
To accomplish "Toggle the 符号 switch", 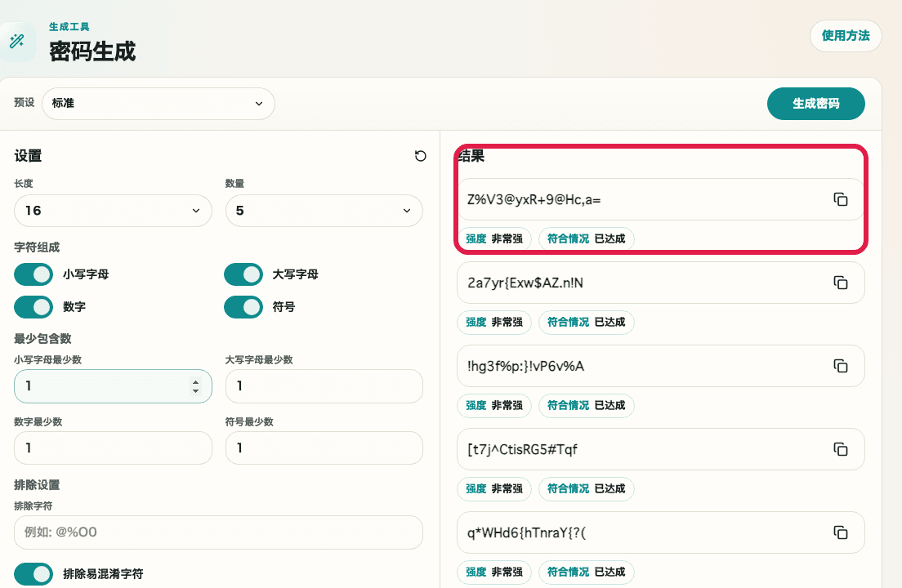I will click(x=243, y=307).
